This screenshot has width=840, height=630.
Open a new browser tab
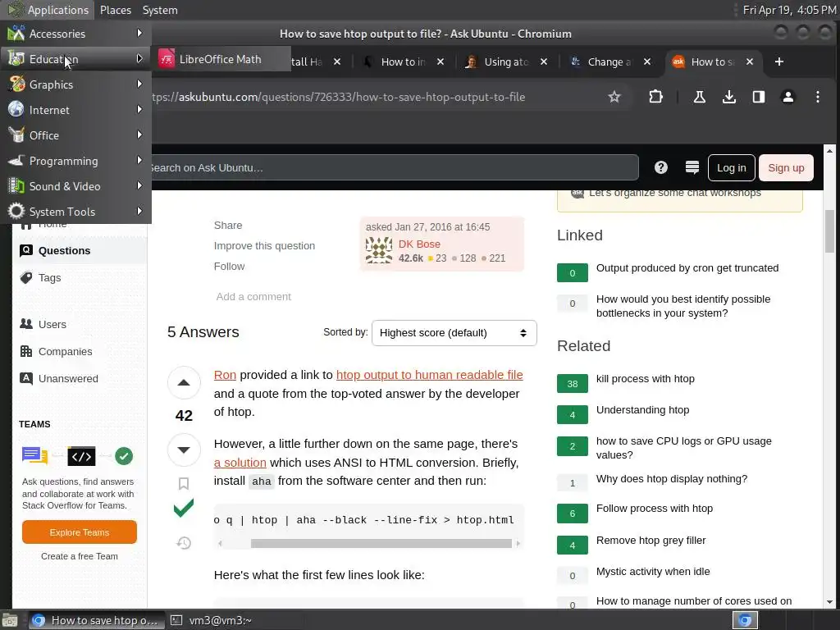(779, 62)
